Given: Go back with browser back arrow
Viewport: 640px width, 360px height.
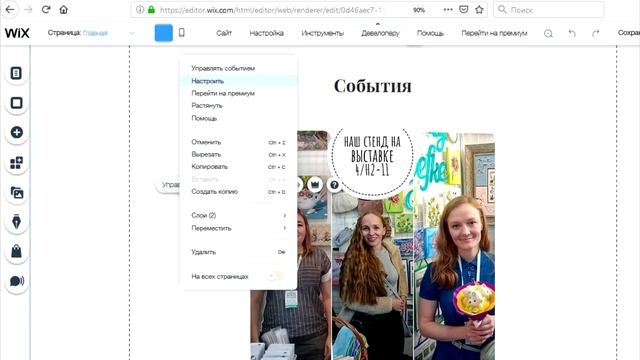Looking at the screenshot, I should pos(10,9).
